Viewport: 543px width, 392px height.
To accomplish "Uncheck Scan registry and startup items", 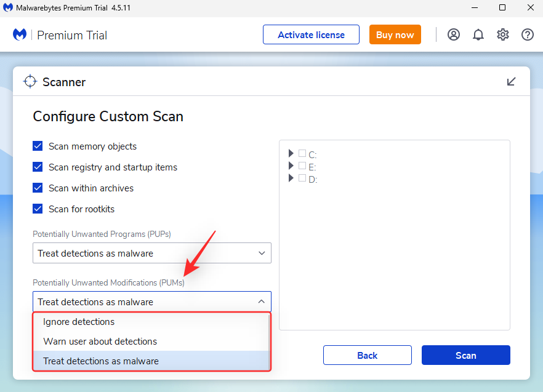I will [x=38, y=167].
